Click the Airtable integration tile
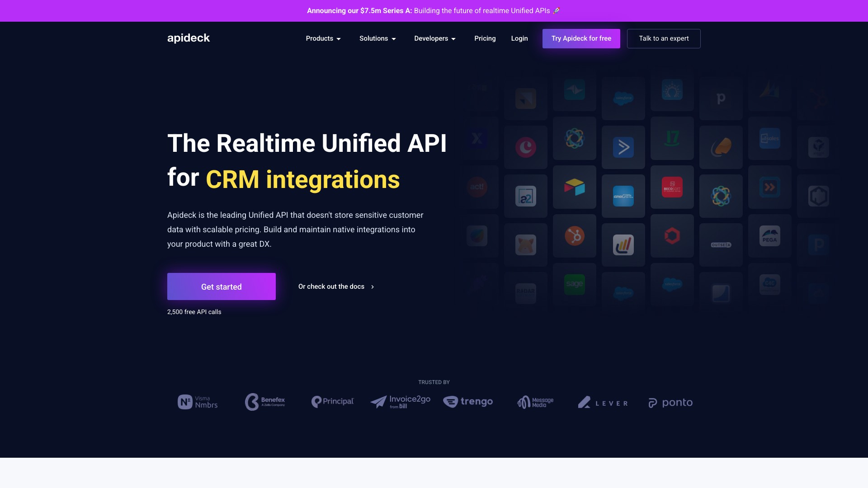The height and width of the screenshot is (488, 868). (x=574, y=187)
